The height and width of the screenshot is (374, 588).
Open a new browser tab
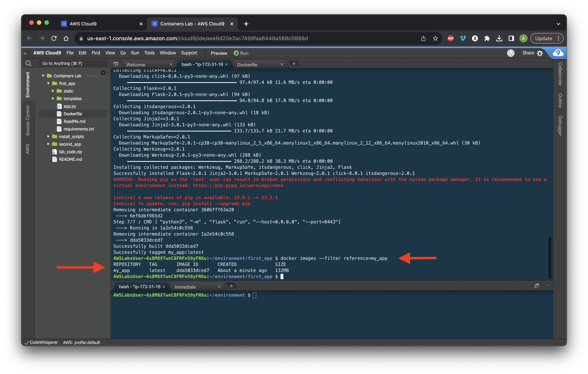coord(246,24)
